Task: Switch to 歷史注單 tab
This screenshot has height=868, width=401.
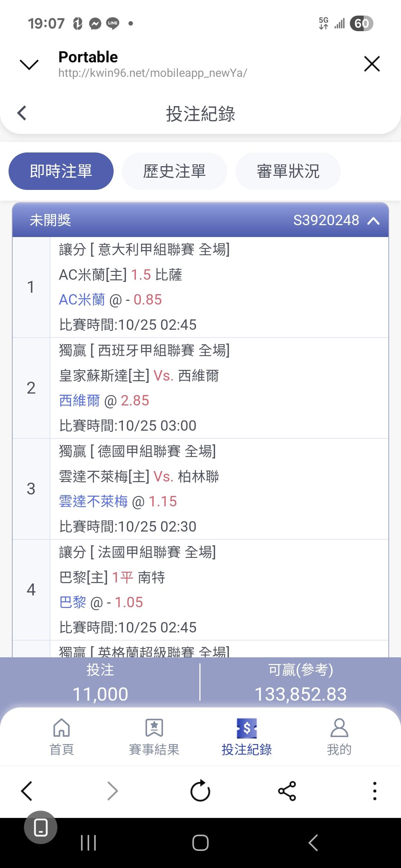Action: [175, 171]
